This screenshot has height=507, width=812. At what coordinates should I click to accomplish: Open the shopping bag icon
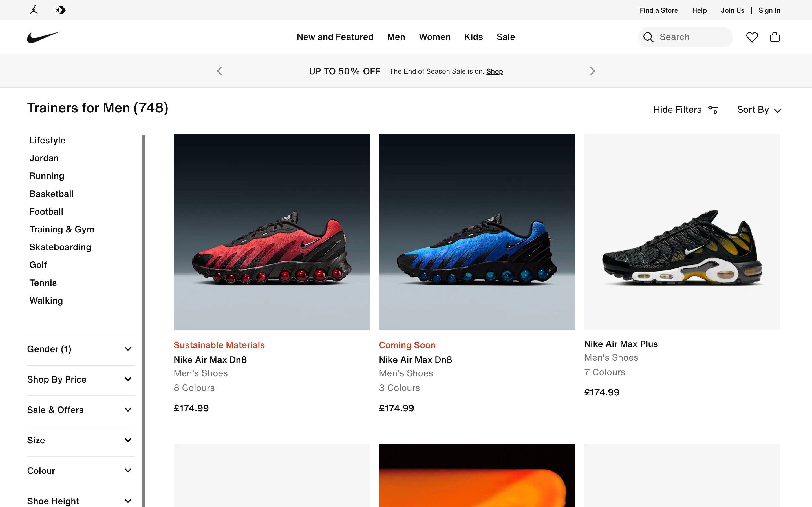[775, 37]
